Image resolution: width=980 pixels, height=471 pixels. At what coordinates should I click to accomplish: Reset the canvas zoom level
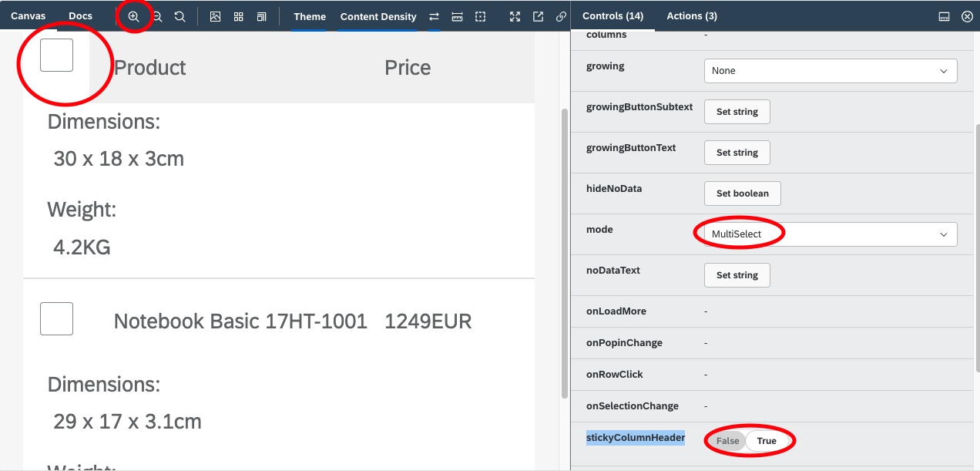click(179, 15)
